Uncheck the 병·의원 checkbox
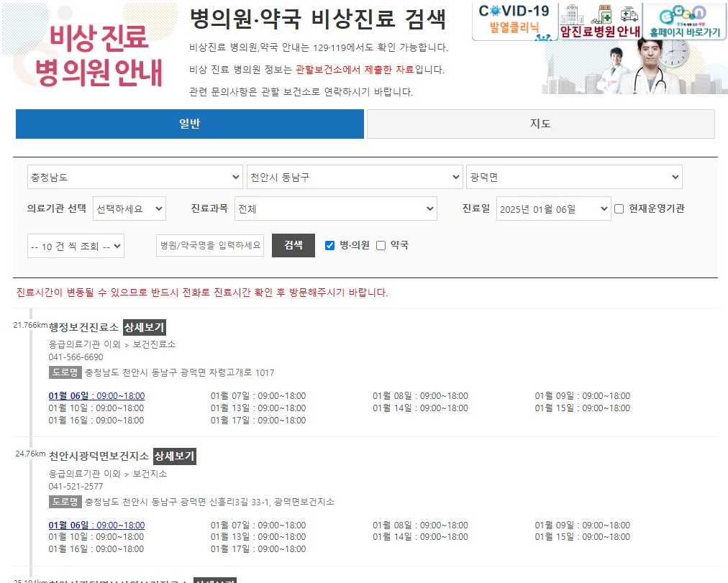728x583 pixels. (329, 245)
